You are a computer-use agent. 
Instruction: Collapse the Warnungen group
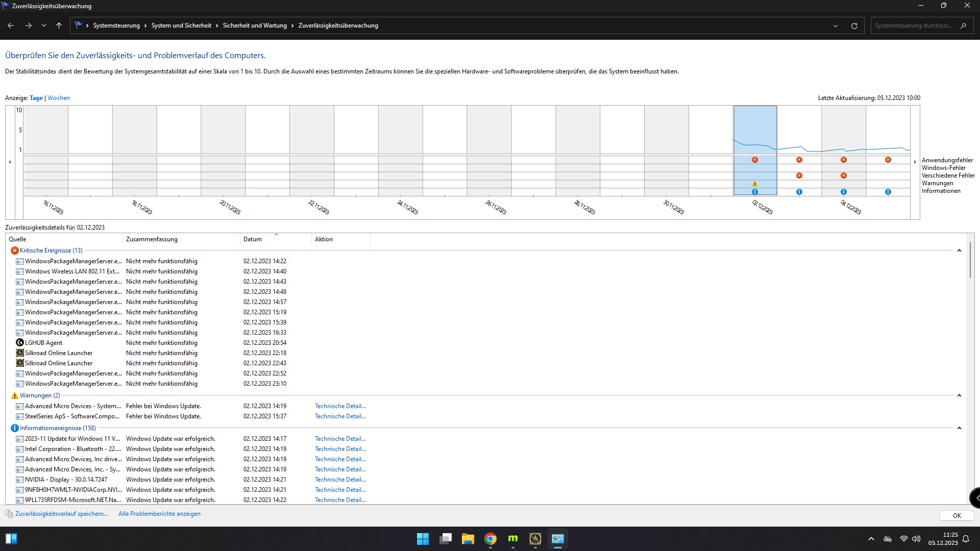coord(959,395)
